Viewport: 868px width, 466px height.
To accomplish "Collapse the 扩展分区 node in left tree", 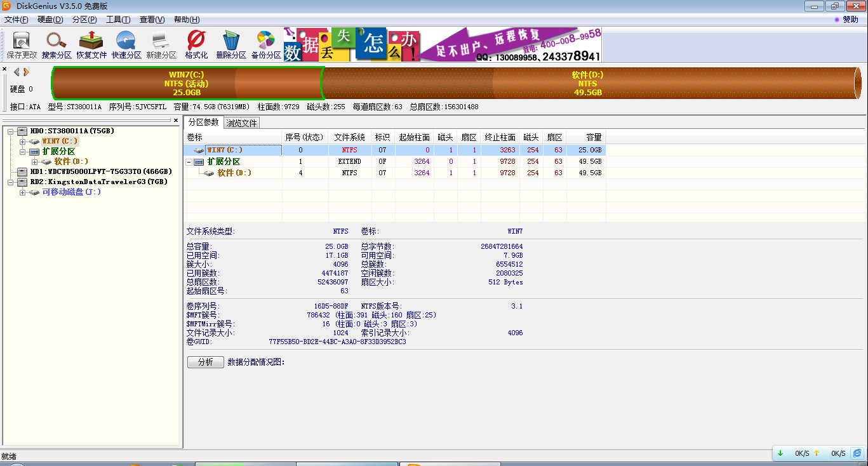I will point(23,151).
